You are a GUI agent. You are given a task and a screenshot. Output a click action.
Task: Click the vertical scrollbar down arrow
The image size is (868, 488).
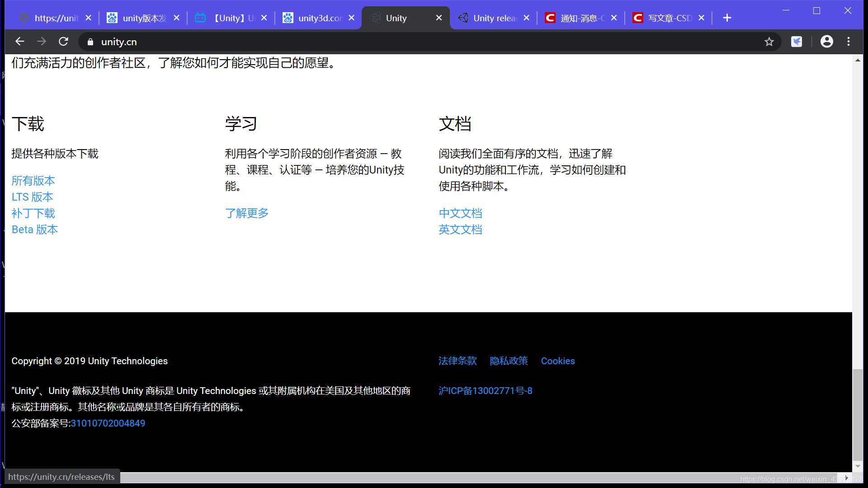click(858, 466)
